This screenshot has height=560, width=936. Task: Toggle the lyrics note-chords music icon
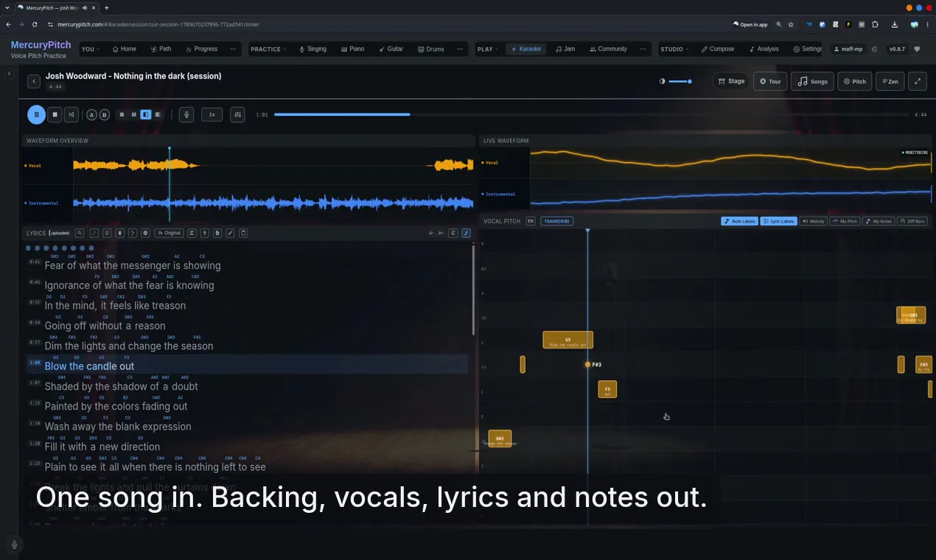click(x=466, y=233)
